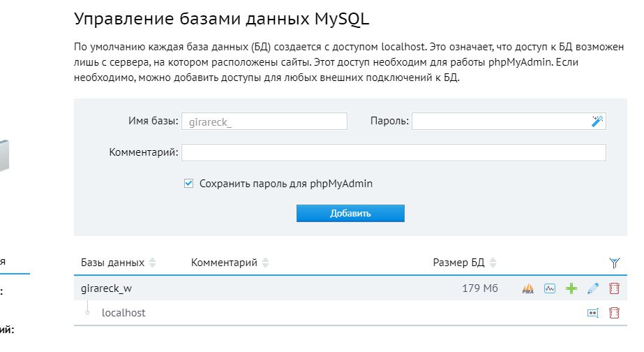Image resolution: width=644 pixels, height=352 pixels.
Task: Sort by "Комментарий" column arrows
Action: click(x=266, y=263)
